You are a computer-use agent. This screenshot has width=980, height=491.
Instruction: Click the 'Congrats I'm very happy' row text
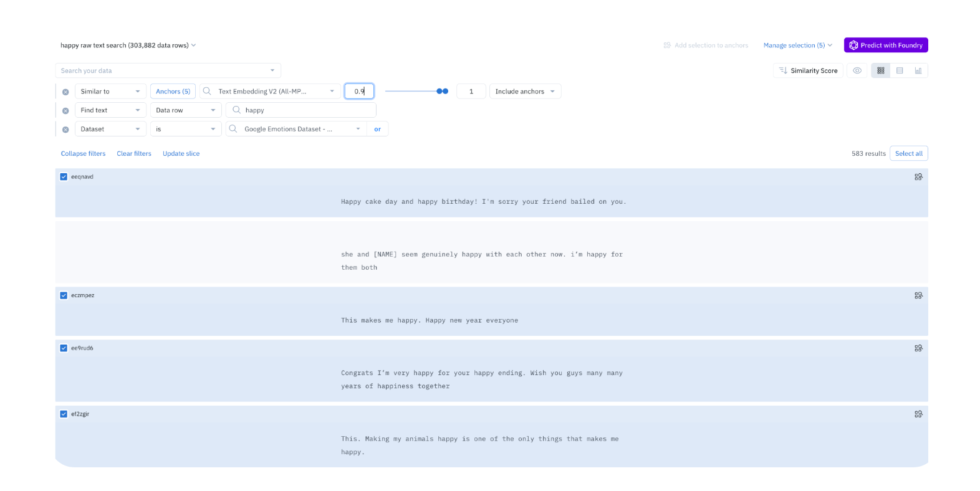coord(482,379)
